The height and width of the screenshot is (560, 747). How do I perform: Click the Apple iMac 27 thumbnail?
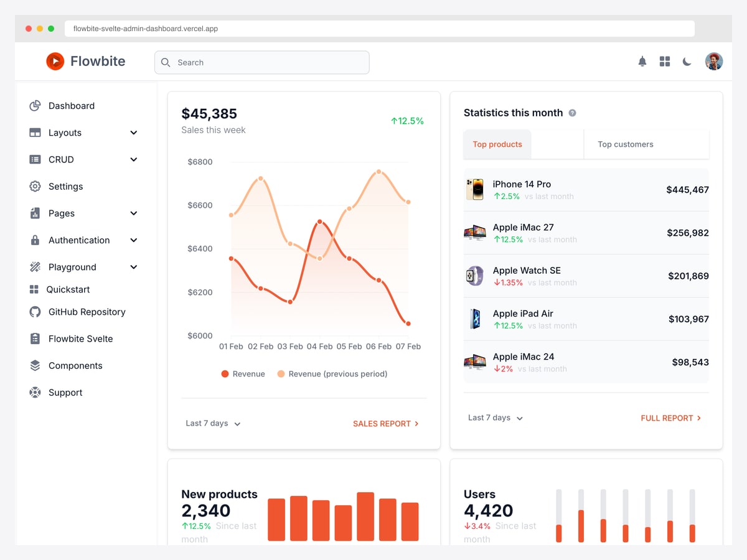click(x=474, y=233)
